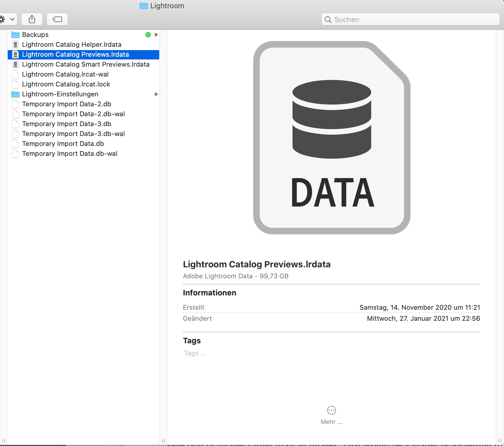Expand the Backups folder arrow
Viewport: 504px width, 446px height.
pyautogui.click(x=156, y=35)
